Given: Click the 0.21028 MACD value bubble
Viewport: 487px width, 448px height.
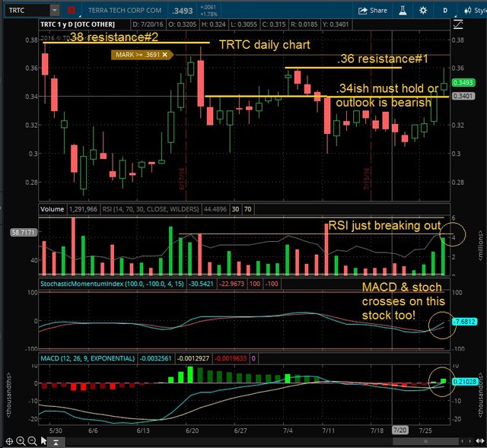Looking at the screenshot, I should [x=465, y=382].
